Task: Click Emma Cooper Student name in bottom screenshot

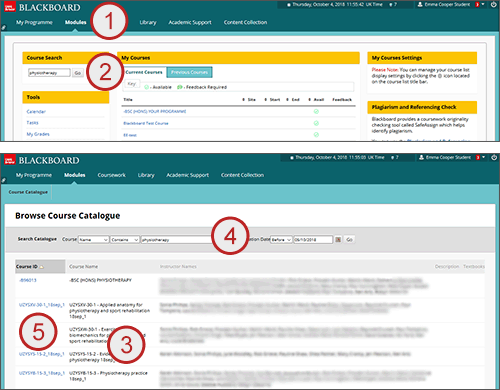Action: click(449, 157)
